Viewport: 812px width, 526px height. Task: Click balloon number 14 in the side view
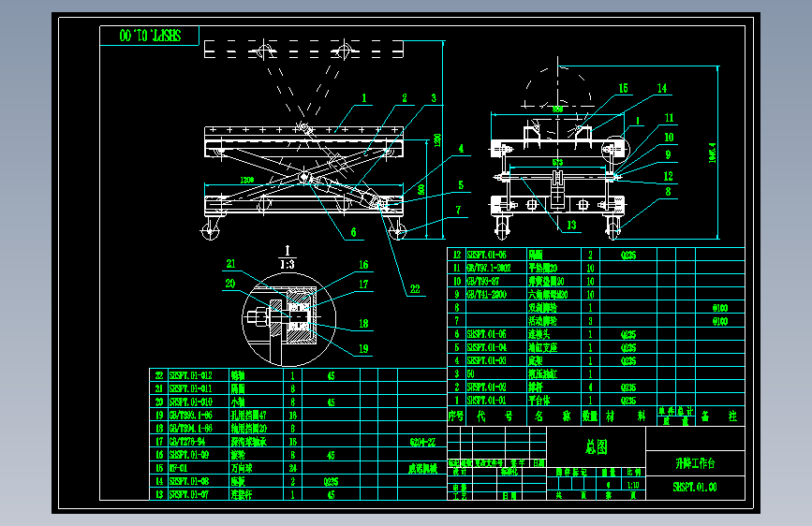point(662,89)
